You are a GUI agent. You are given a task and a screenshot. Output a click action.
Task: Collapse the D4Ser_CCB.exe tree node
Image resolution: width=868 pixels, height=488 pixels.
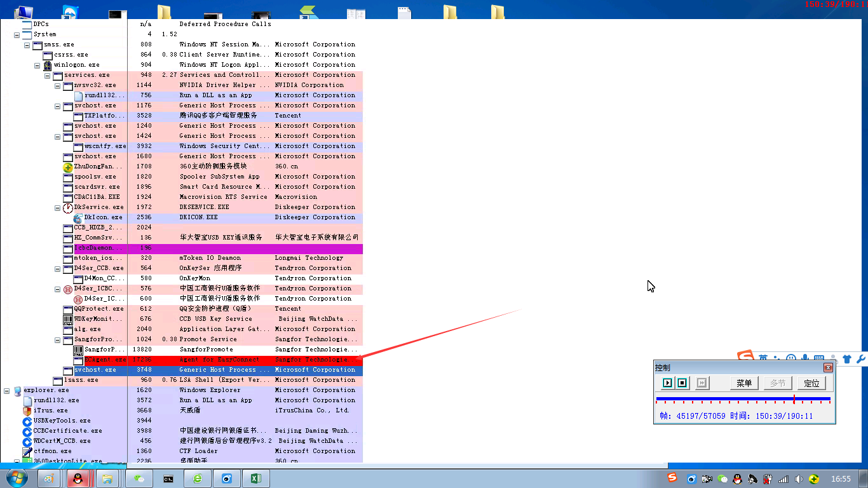click(58, 268)
